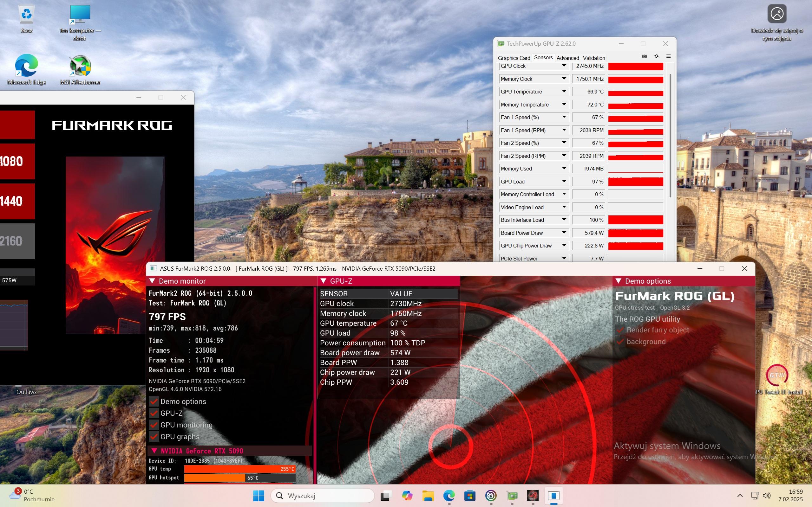Viewport: 812px width, 507px height.
Task: Click the GPU-Z taskbar icon
Action: [512, 496]
